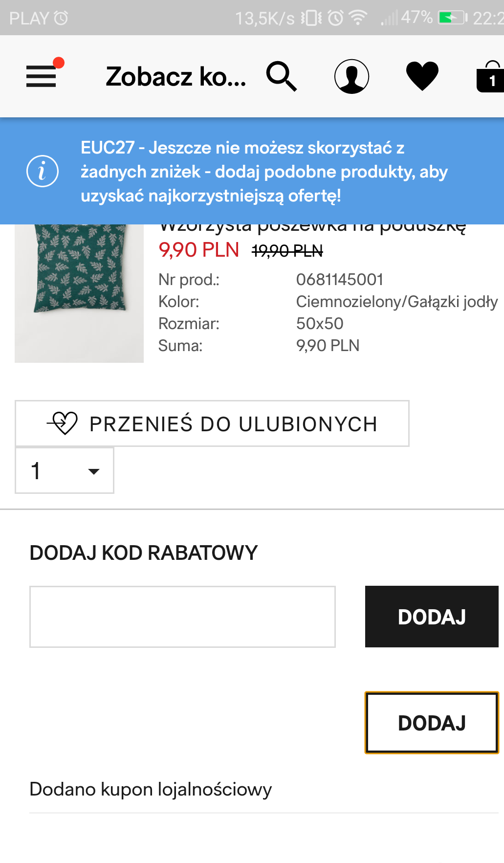Image resolution: width=504 pixels, height=863 pixels.
Task: Tap the search magnifier icon
Action: tap(282, 76)
